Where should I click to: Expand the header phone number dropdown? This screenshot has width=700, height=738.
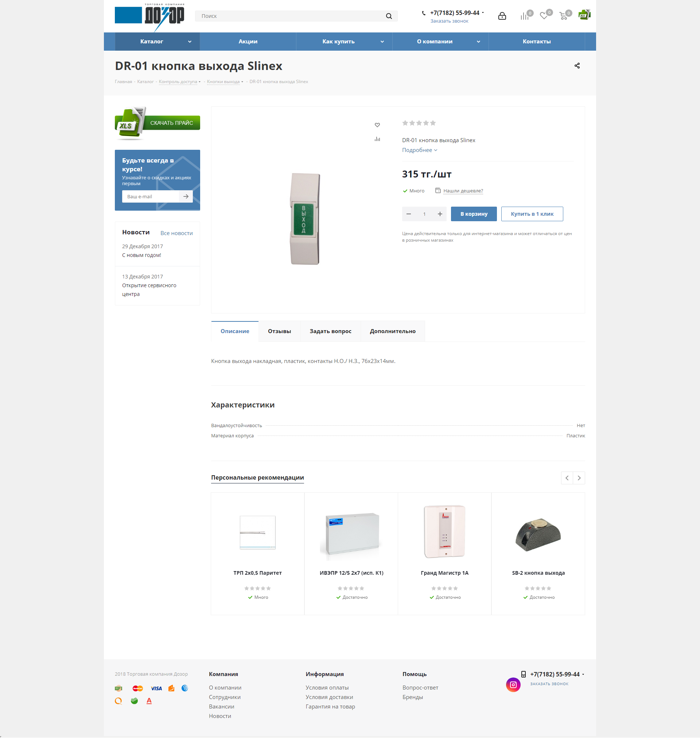coord(483,13)
